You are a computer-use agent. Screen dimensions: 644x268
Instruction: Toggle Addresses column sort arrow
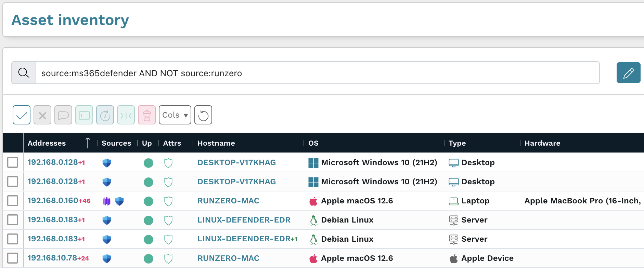[88, 143]
